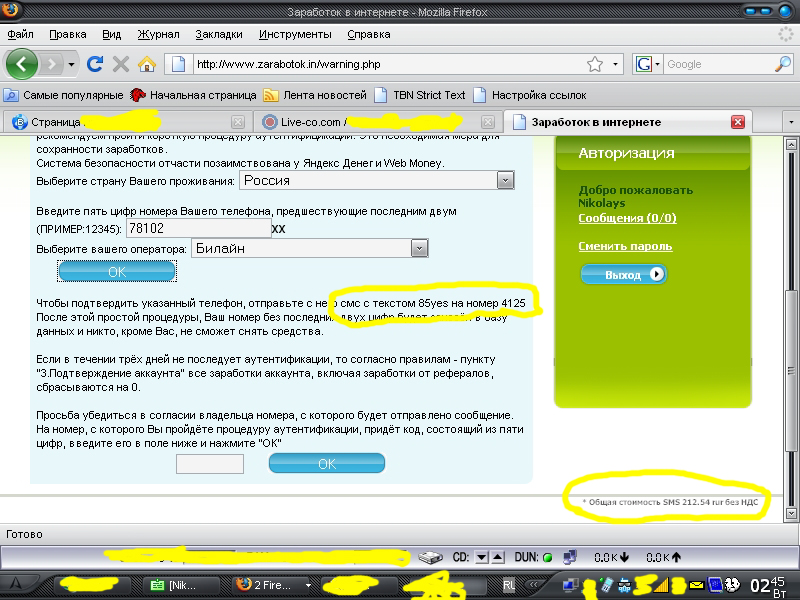Click the empty code input field

(210, 464)
